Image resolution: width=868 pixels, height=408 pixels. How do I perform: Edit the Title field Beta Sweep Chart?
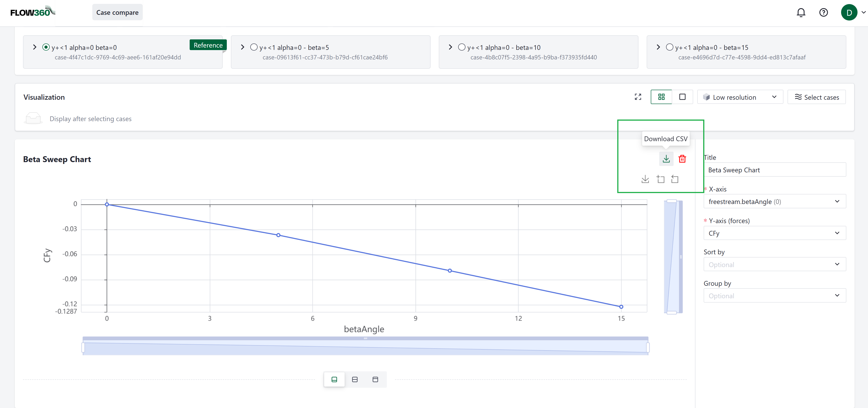coord(774,170)
